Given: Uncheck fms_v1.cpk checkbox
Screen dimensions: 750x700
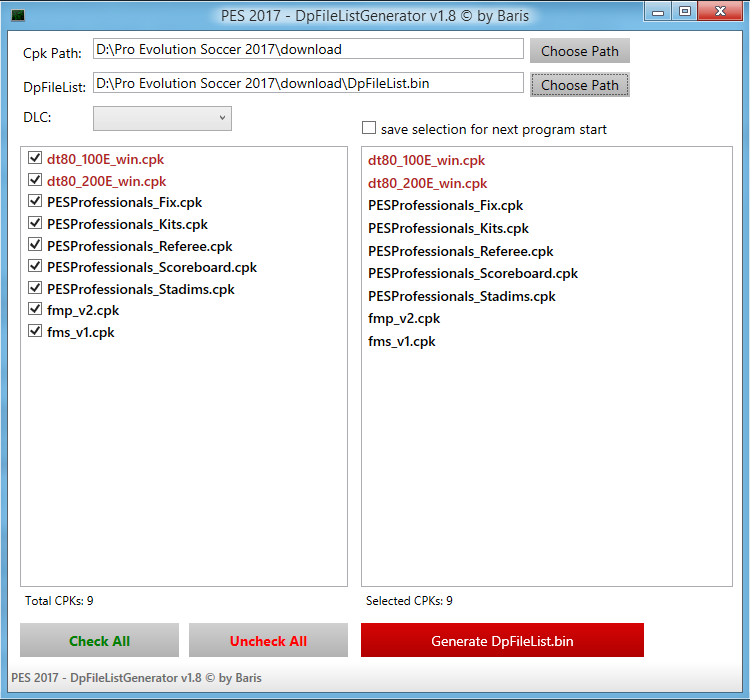Looking at the screenshot, I should coord(35,331).
